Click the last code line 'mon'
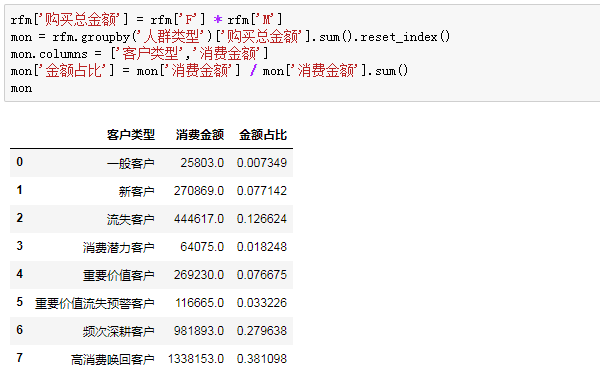This screenshot has height=371, width=600. click(21, 88)
